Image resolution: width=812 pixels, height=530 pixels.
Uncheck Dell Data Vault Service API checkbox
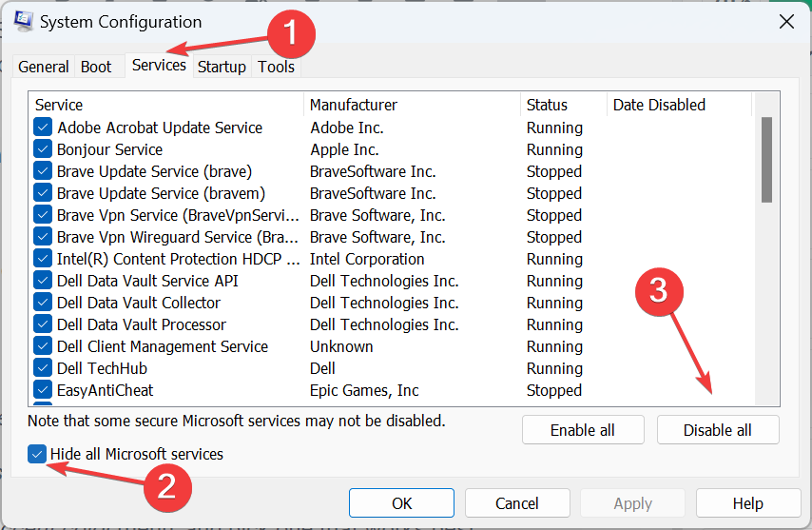(43, 281)
